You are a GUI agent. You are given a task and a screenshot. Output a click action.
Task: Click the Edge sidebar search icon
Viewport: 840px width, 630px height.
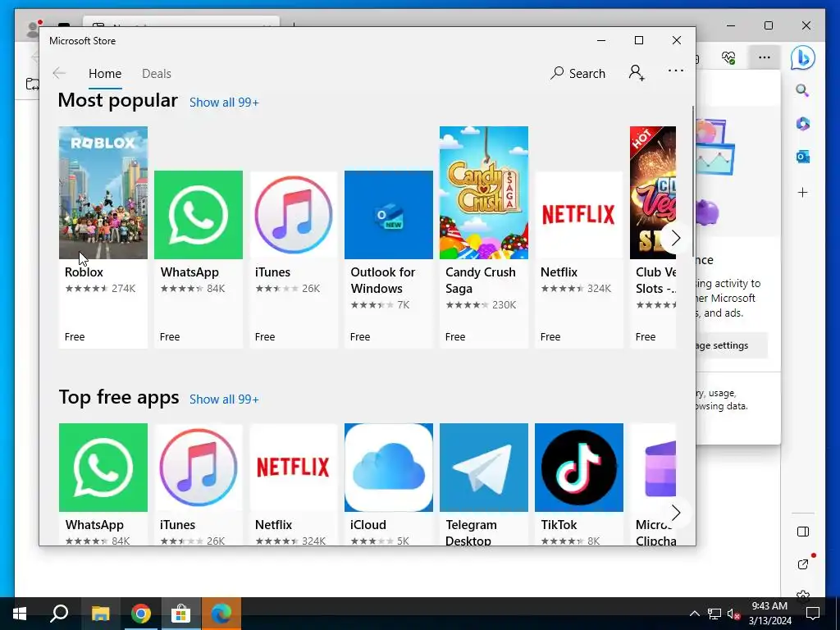tap(802, 90)
